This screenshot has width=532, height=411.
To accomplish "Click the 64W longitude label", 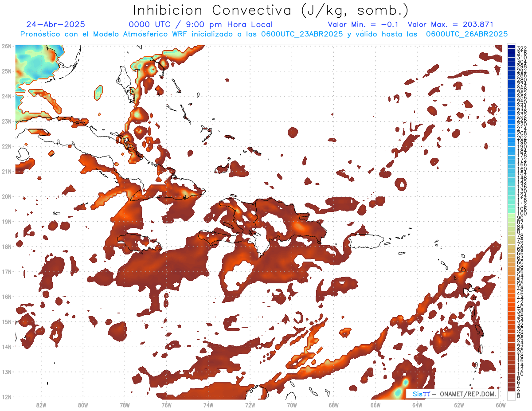I will pos(417,405).
